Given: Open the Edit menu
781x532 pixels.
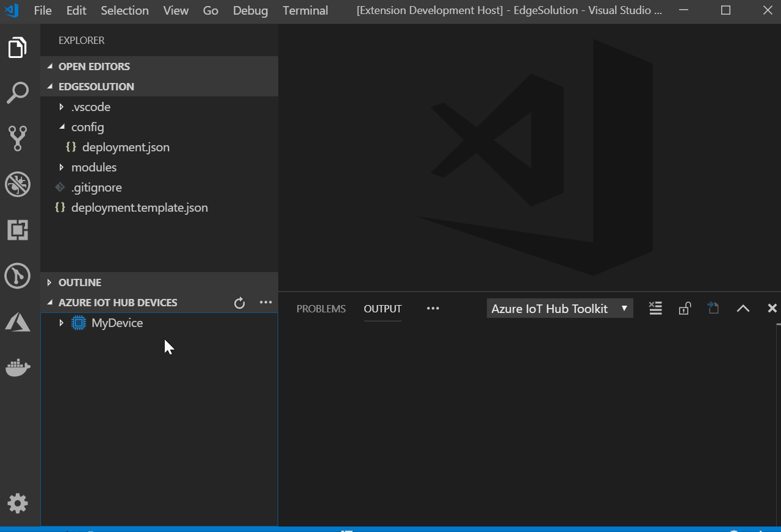Looking at the screenshot, I should pyautogui.click(x=76, y=10).
